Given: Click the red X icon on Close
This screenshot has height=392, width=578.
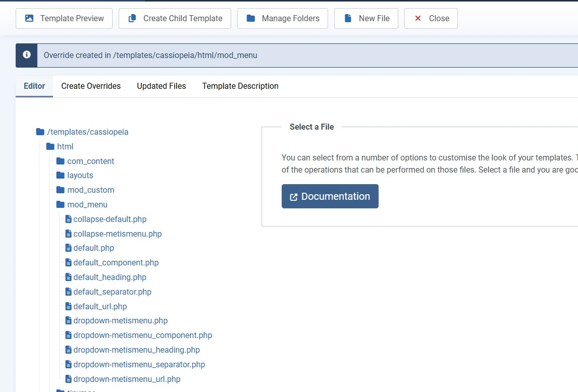Looking at the screenshot, I should (x=417, y=18).
